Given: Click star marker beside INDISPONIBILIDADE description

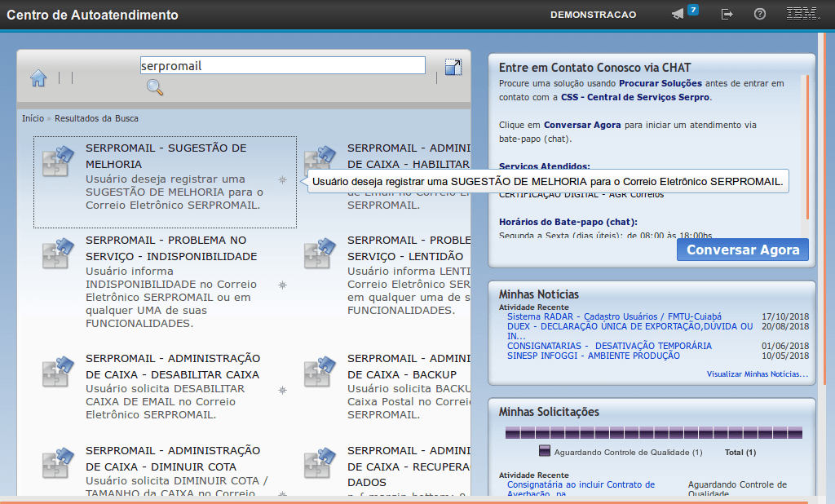Looking at the screenshot, I should pyautogui.click(x=283, y=285).
